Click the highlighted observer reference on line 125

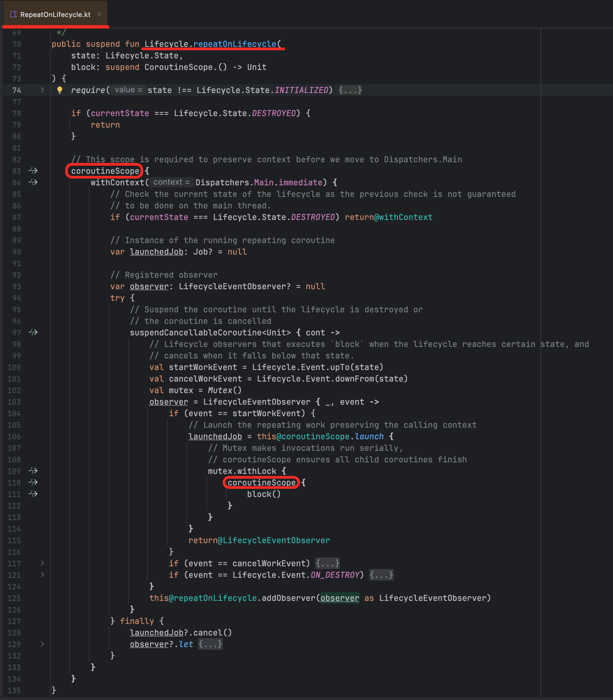click(339, 598)
